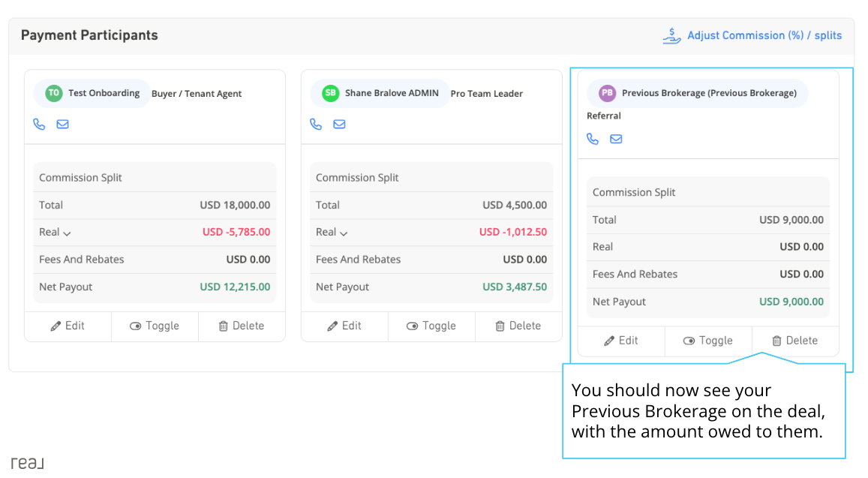Click the Pro Team Leader label
The image size is (868, 478).
pos(487,94)
